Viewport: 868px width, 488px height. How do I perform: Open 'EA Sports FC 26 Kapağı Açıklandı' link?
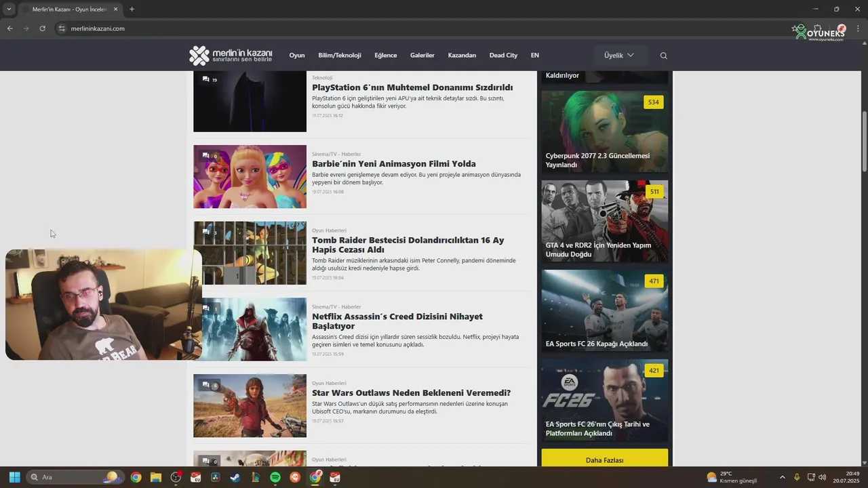point(597,344)
